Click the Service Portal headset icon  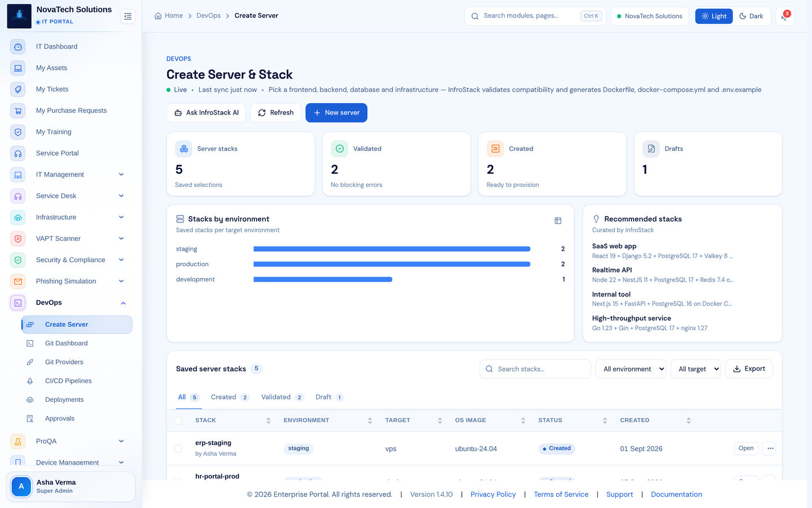tap(18, 154)
